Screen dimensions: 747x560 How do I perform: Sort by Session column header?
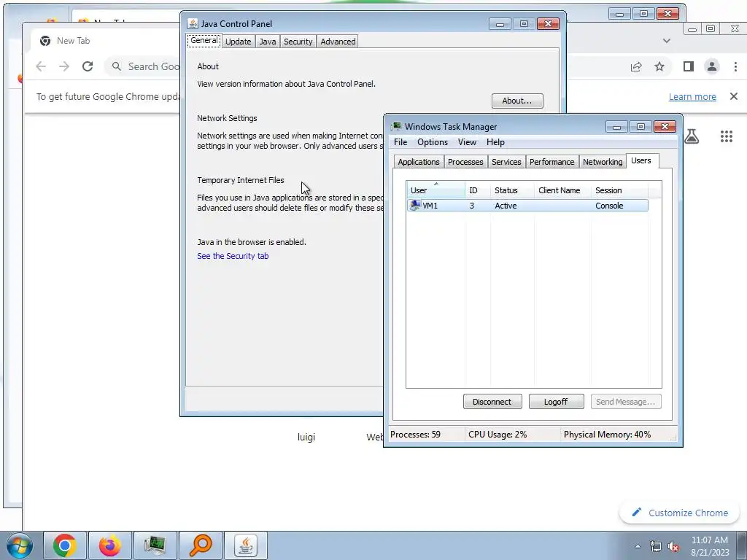click(620, 190)
